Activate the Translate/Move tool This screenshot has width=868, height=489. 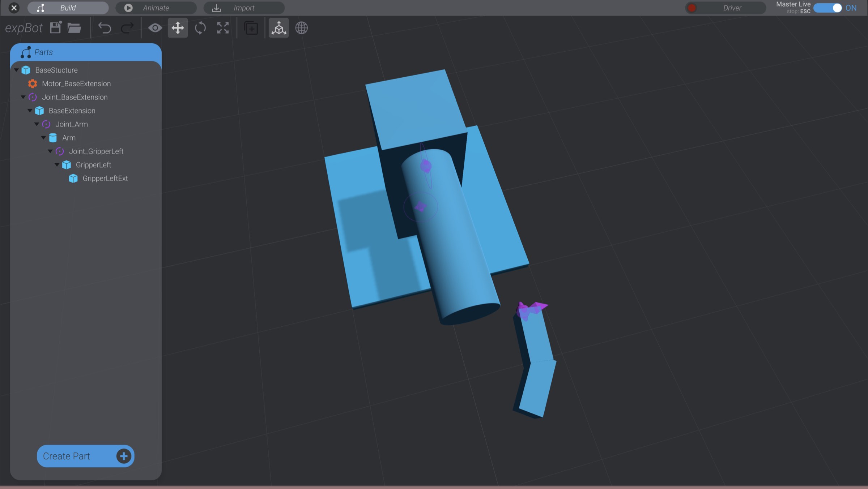point(178,28)
